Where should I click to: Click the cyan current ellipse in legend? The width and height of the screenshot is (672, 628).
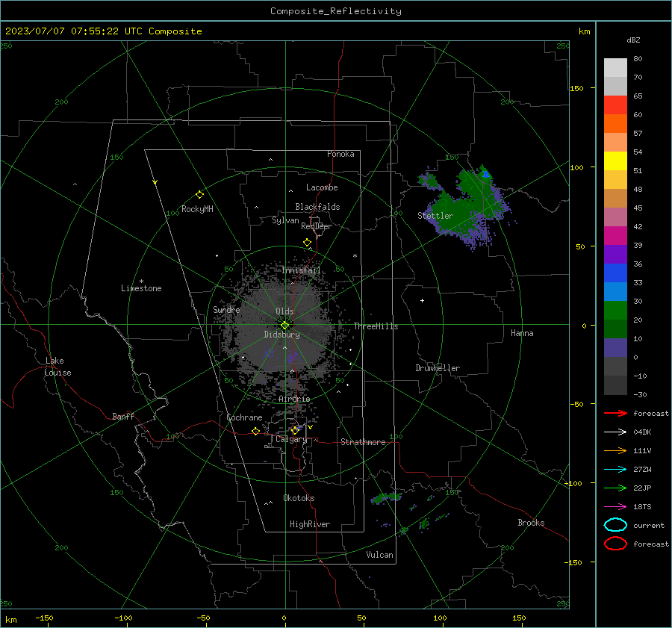point(615,525)
